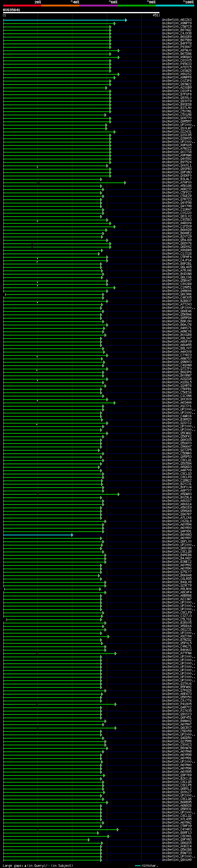This screenshot has height=868, width=197.
Task: Select the UniRef100_Q9P769 label
Action: pos(177,775)
